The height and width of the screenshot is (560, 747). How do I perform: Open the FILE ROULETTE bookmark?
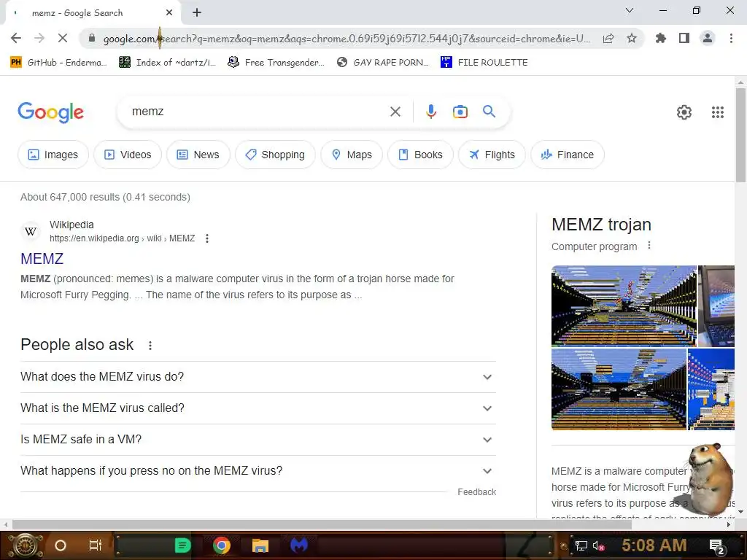point(484,63)
